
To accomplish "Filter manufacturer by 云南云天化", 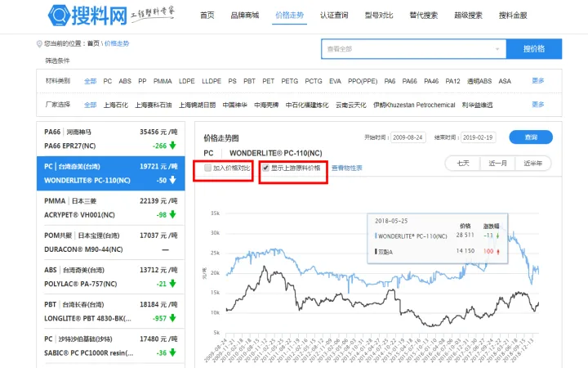I will (351, 105).
